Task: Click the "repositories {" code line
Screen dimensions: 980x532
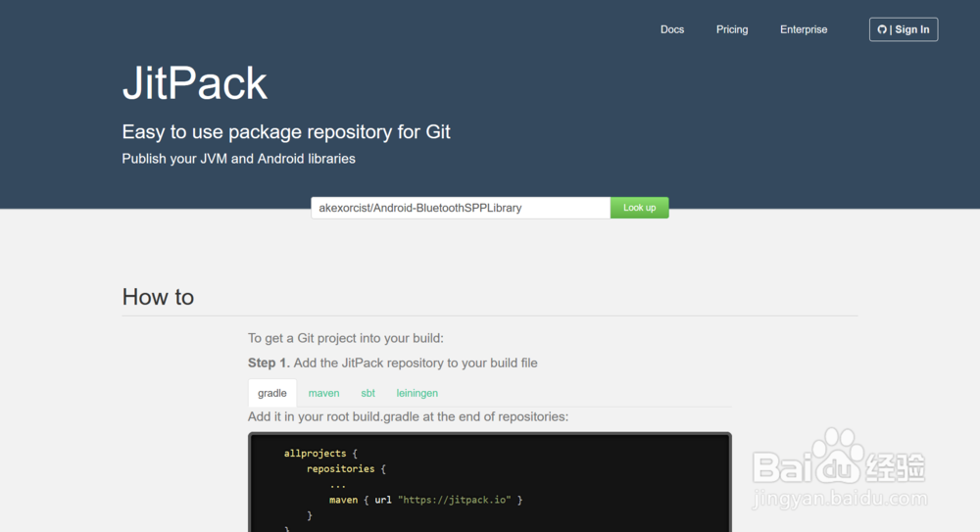Action: [346, 469]
